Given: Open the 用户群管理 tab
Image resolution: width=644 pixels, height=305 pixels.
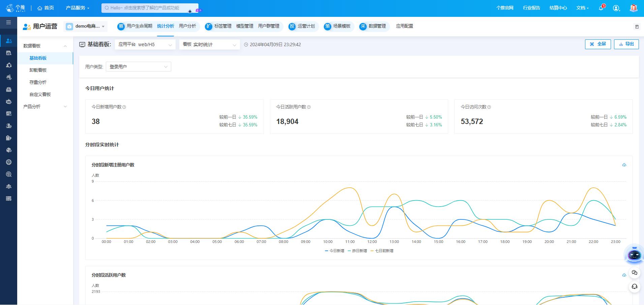Looking at the screenshot, I should [x=269, y=26].
